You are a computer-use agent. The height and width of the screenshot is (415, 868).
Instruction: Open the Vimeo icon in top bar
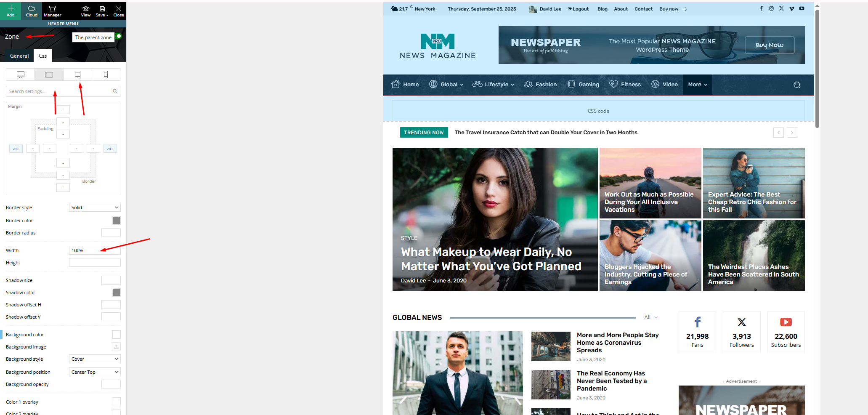point(791,8)
